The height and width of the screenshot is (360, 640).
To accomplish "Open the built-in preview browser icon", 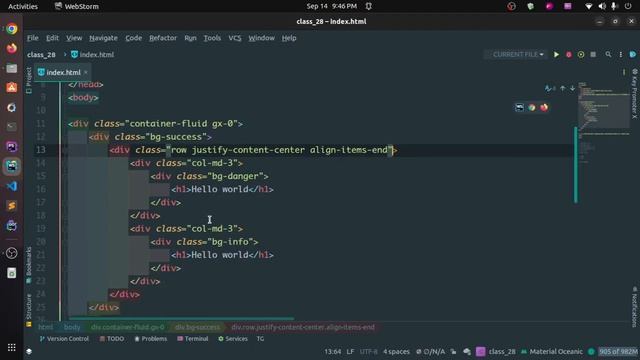I will 519,107.
